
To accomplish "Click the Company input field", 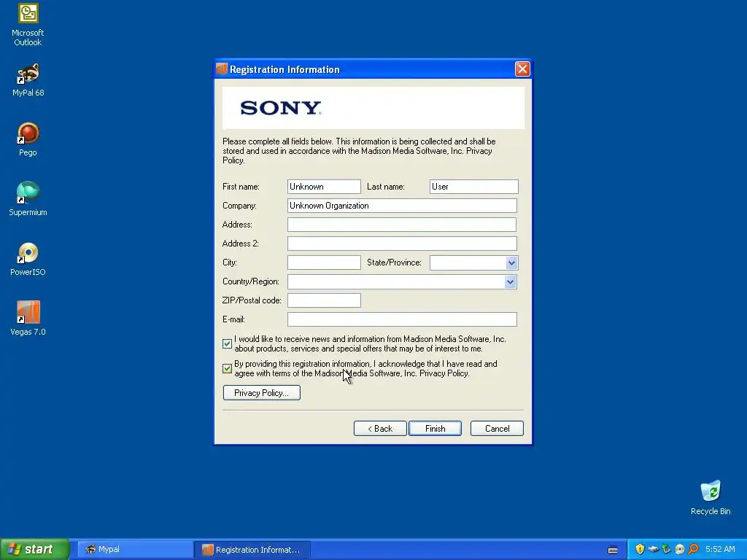I will pos(402,206).
